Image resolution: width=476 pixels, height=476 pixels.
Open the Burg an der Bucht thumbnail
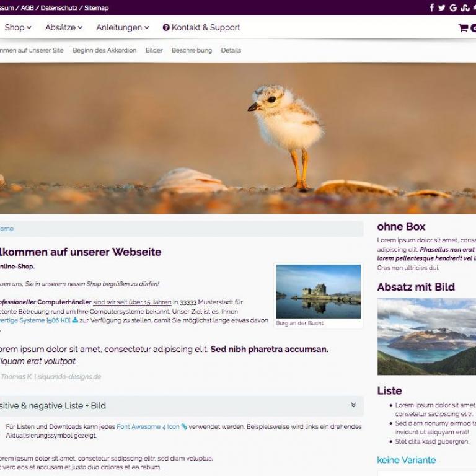pos(318,291)
